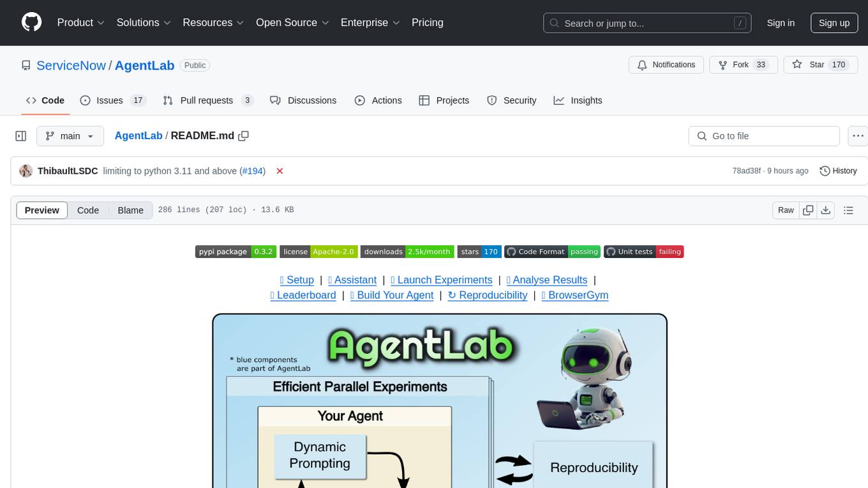Jump to the Build Your Agent section
The image size is (868, 488).
point(392,295)
